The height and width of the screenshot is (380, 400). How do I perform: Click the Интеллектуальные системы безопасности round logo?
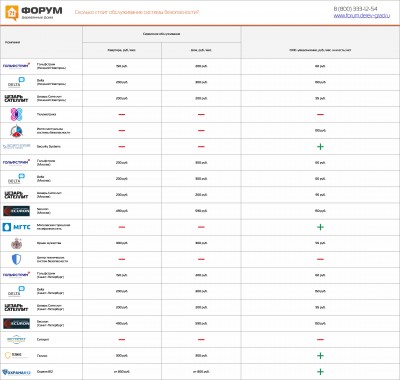coord(16,131)
